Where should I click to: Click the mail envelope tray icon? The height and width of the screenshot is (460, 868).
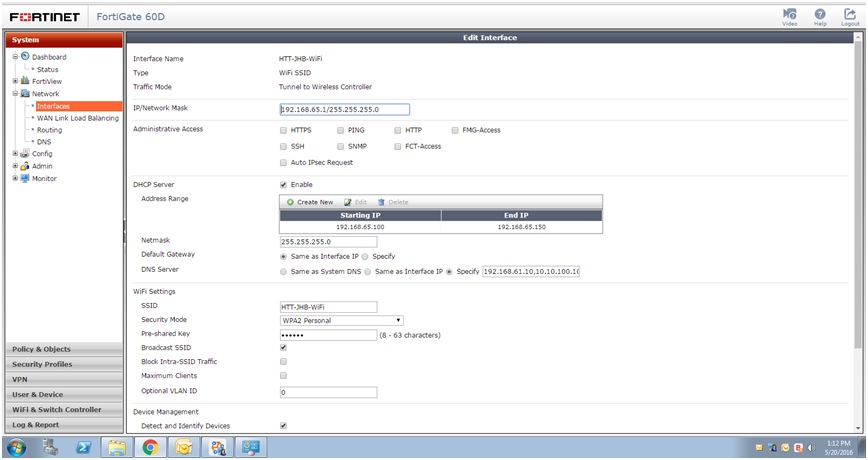coord(759,448)
